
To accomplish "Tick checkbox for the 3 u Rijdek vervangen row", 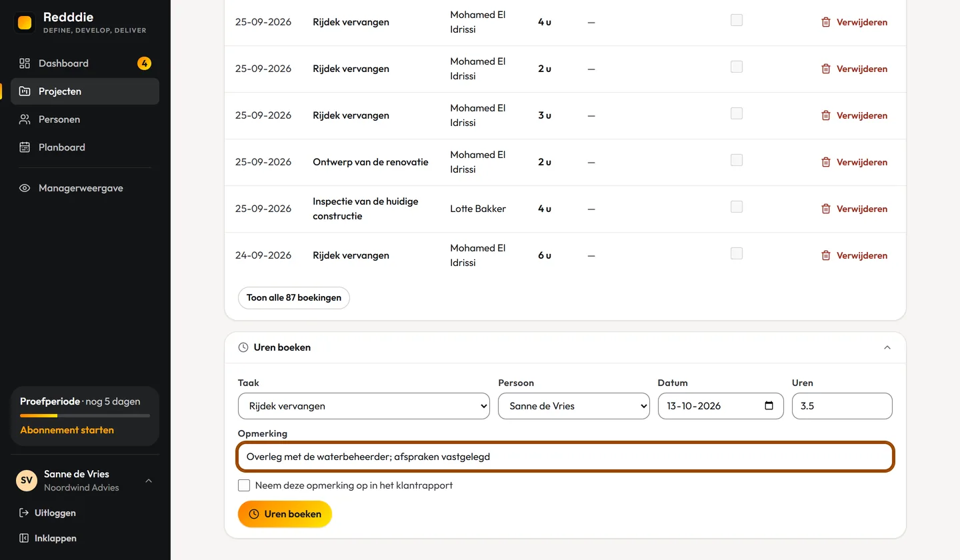I will [737, 113].
